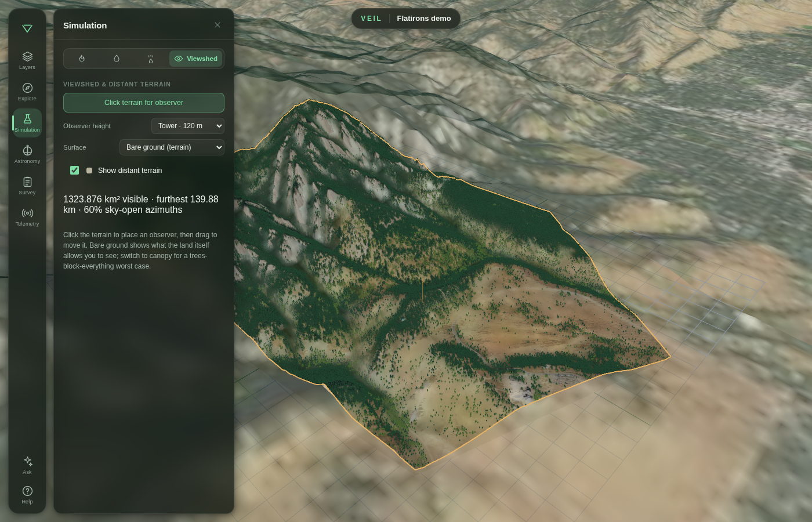Click the VEIL wordmark in top bar
The height and width of the screenshot is (522, 812).
371,19
